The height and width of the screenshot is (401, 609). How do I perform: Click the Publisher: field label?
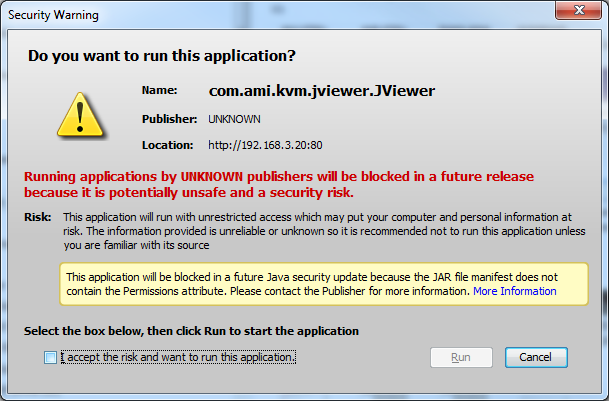[x=169, y=119]
